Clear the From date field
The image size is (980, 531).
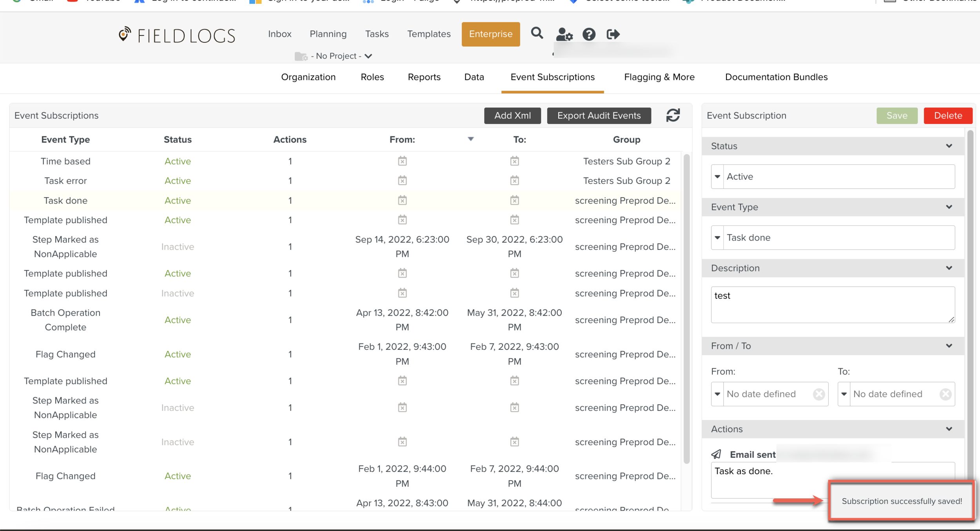pyautogui.click(x=819, y=394)
